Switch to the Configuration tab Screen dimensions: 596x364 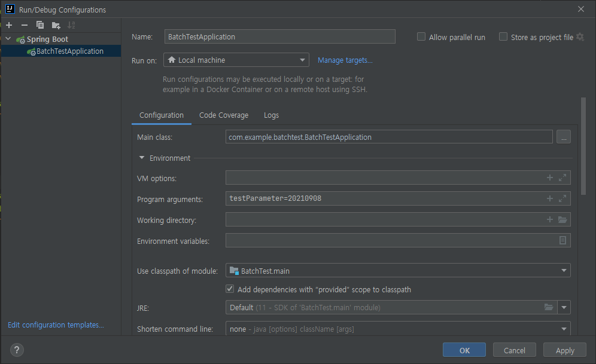161,115
